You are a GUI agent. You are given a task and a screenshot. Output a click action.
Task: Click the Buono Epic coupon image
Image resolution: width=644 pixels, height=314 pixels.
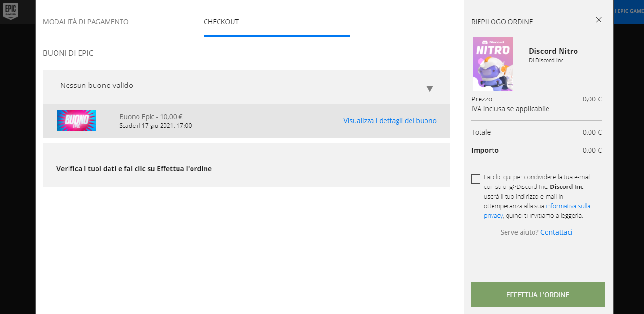click(77, 120)
